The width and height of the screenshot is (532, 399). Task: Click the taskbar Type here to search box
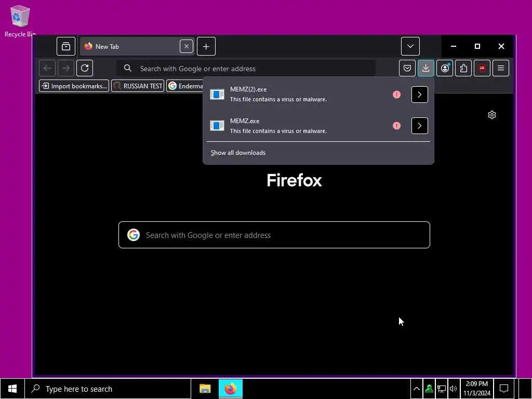[108, 389]
